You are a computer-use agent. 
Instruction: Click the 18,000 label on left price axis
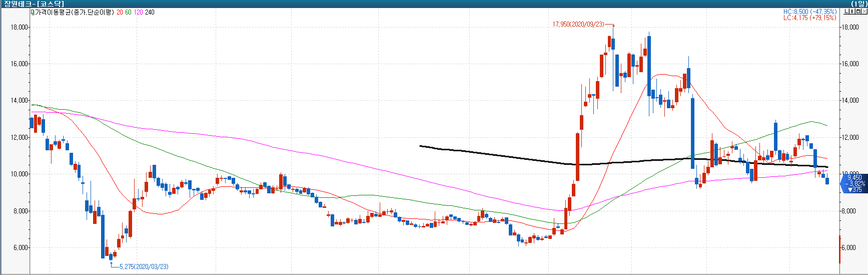[19, 27]
